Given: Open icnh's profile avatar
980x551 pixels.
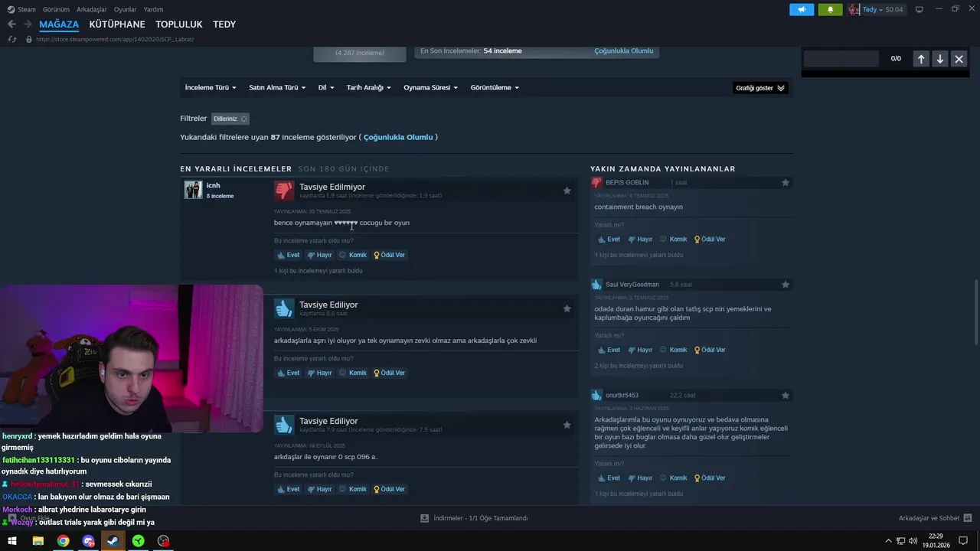Looking at the screenshot, I should tap(193, 190).
